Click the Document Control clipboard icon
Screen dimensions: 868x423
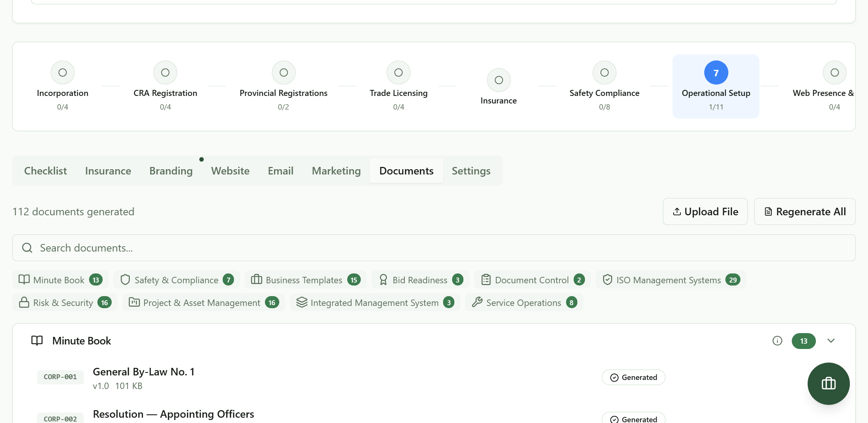coord(486,279)
